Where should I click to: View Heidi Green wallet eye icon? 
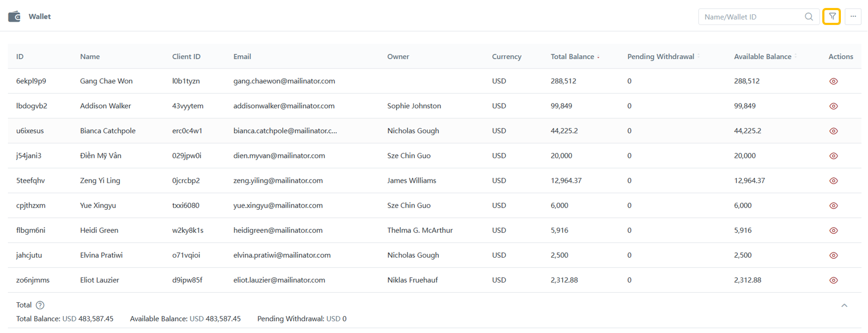point(833,230)
